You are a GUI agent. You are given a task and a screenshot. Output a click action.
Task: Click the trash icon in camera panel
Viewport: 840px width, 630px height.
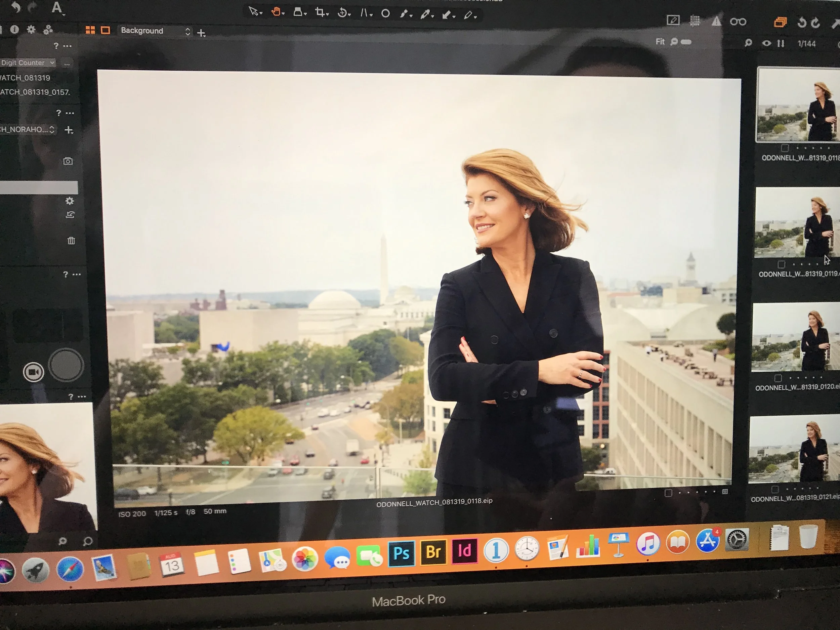(x=71, y=240)
